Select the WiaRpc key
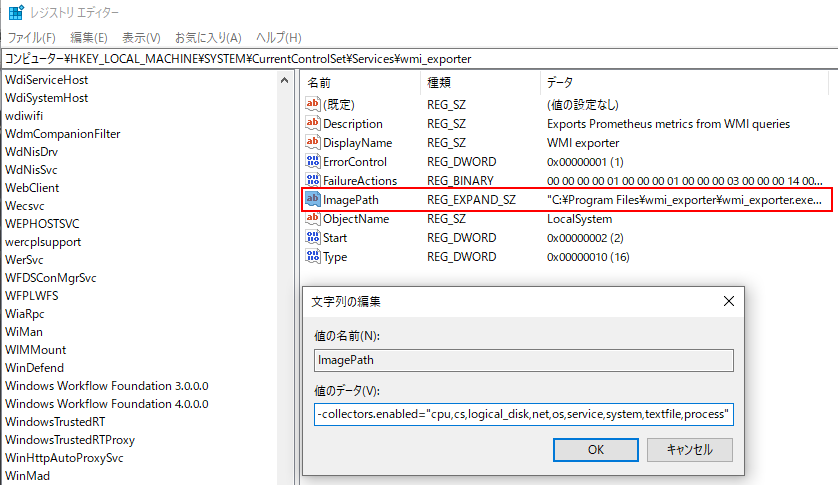Viewport: 838px width, 485px height. (x=25, y=314)
